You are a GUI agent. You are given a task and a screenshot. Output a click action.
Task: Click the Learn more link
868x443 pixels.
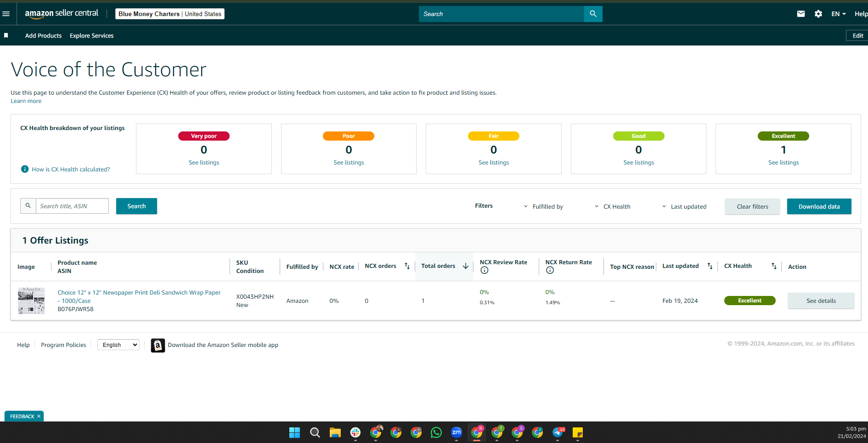click(26, 101)
